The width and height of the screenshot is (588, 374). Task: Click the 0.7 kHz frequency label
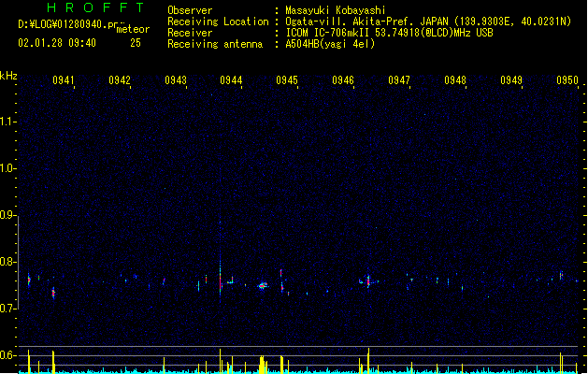point(7,309)
